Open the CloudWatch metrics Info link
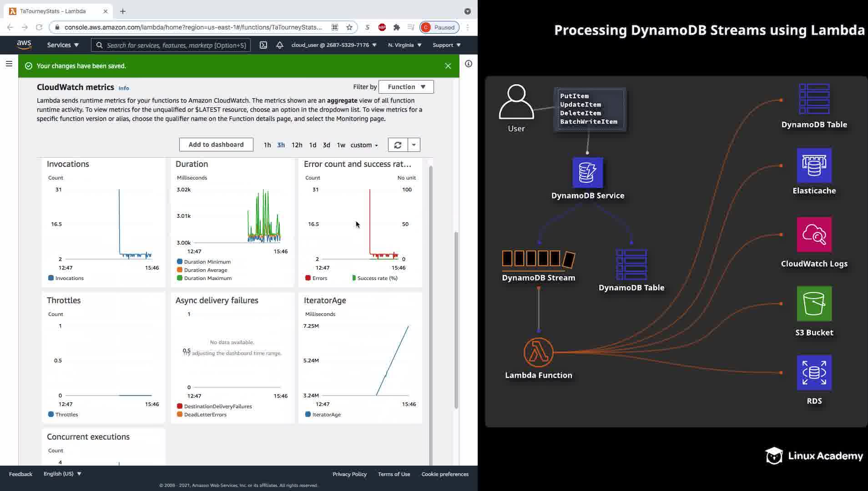This screenshot has height=491, width=868. tap(124, 88)
